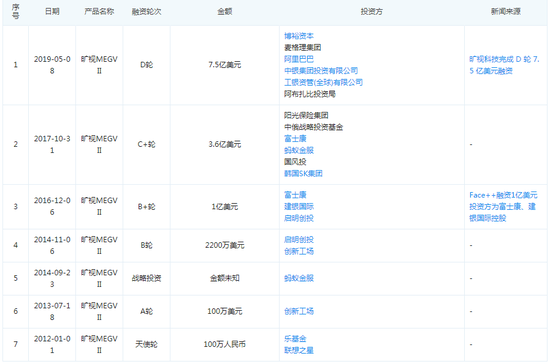Select the 2014-09-23 date cell
Image resolution: width=550 pixels, height=364 pixels.
(52, 278)
